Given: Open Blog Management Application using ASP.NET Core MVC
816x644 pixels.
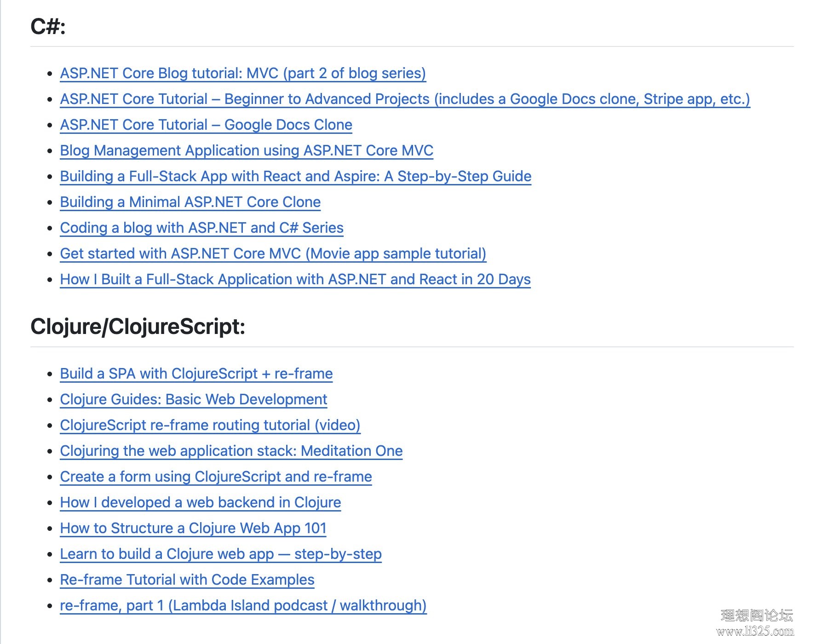Looking at the screenshot, I should tap(247, 150).
